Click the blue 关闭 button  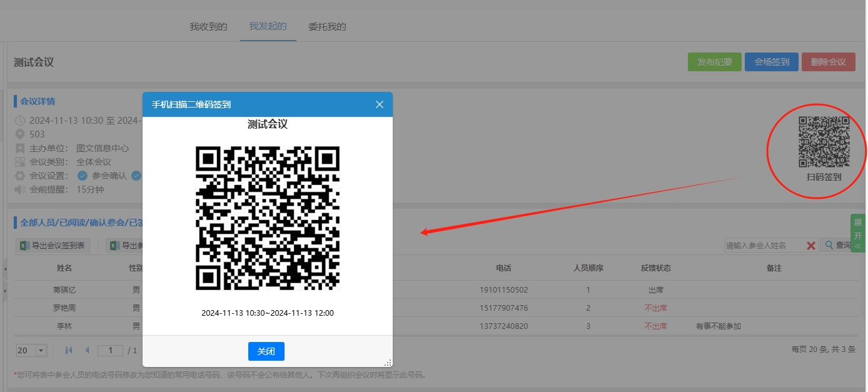(x=266, y=351)
